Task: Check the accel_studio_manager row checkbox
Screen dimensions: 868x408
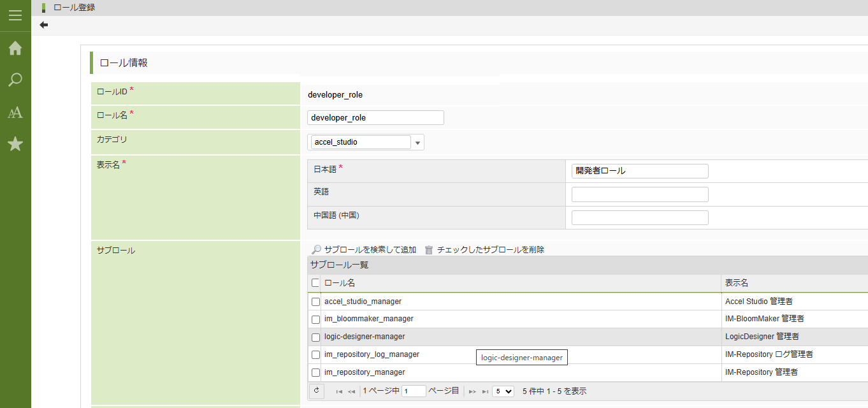Action: click(x=315, y=302)
